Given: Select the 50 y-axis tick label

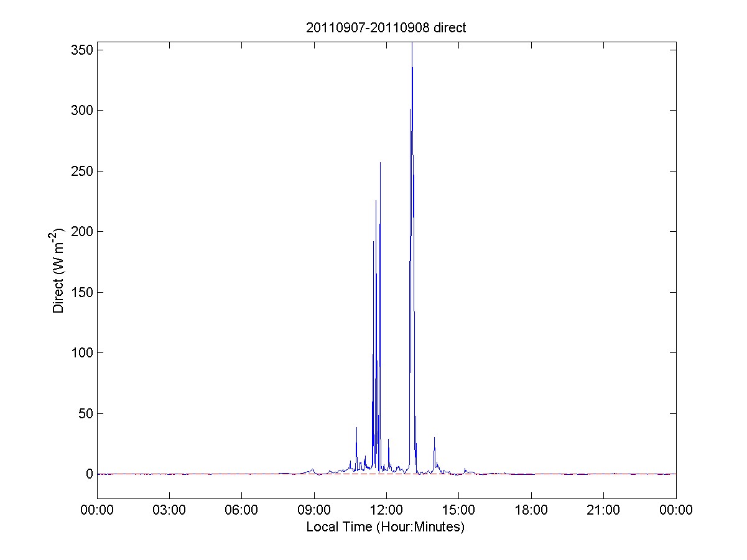Looking at the screenshot, I should coord(85,413).
